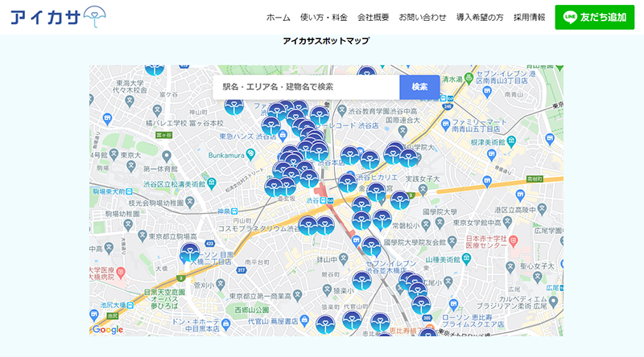Viewport: 644px width, 357px height.
Task: Click the 根津美術館 marker
Action: 511,142
